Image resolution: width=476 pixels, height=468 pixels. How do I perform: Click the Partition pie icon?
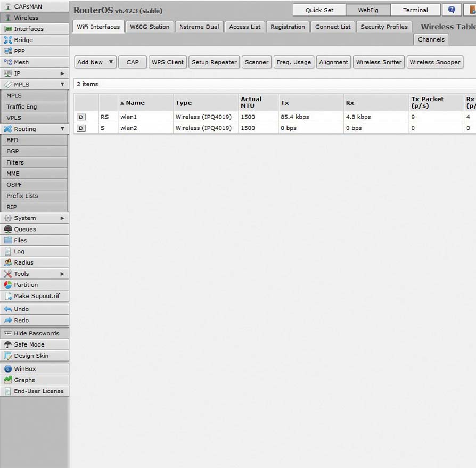coord(8,285)
